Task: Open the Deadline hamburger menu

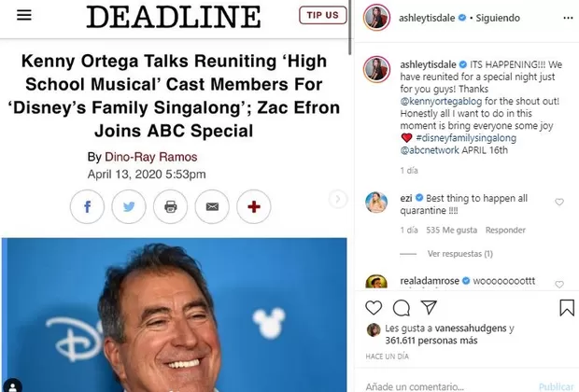Action: coord(24,15)
